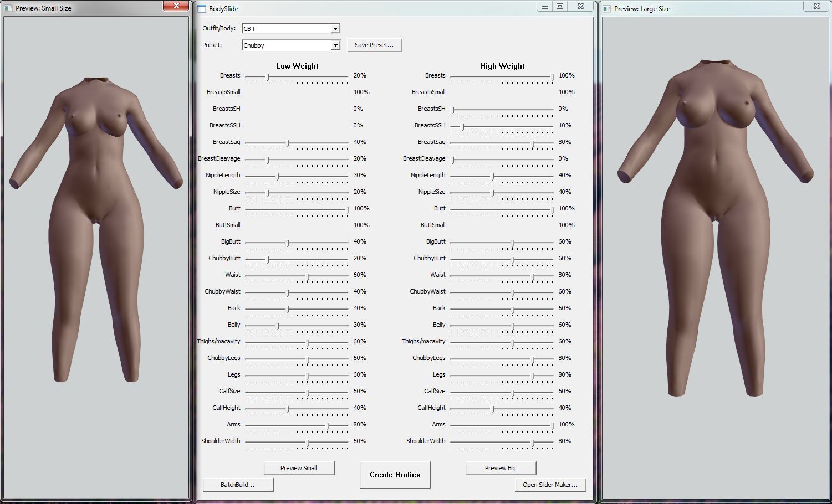Click the Low Weight Arms slider
The width and height of the screenshot is (832, 504).
point(297,427)
